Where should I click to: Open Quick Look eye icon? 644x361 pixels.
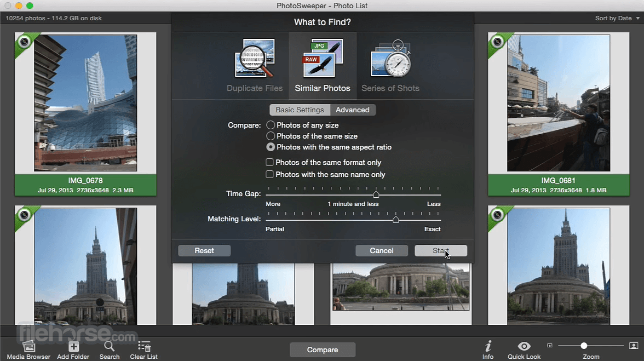[524, 346]
